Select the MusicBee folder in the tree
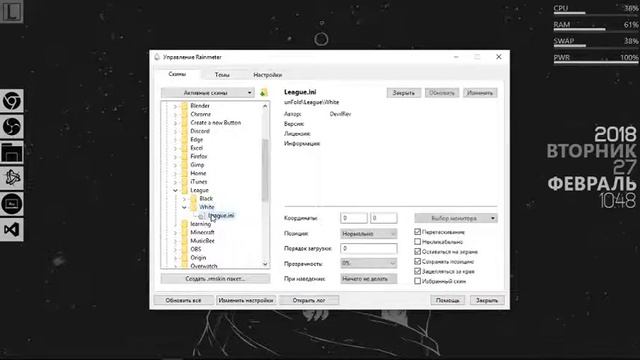Image resolution: width=640 pixels, height=360 pixels. point(202,241)
